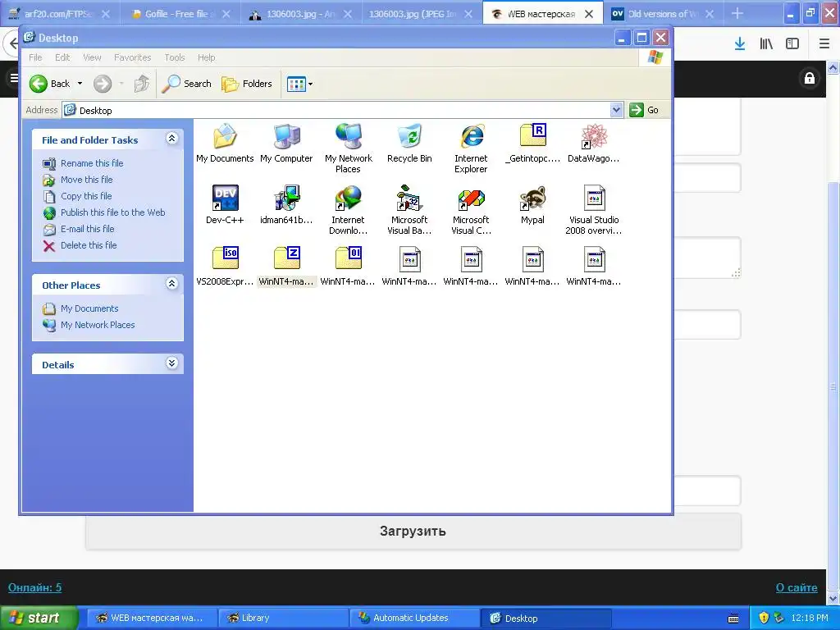The width and height of the screenshot is (840, 630).
Task: Select the Microsoft Visual Basic shortcut
Action: pos(409,209)
